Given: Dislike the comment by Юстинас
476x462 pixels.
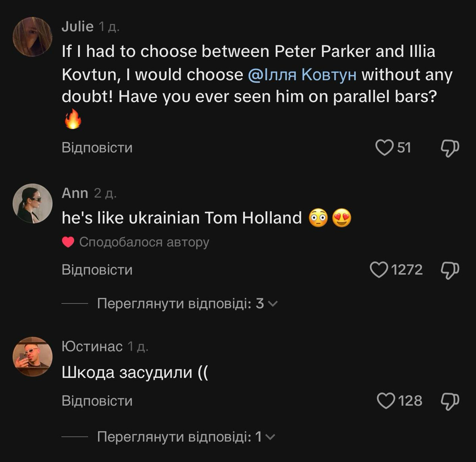Looking at the screenshot, I should 450,401.
